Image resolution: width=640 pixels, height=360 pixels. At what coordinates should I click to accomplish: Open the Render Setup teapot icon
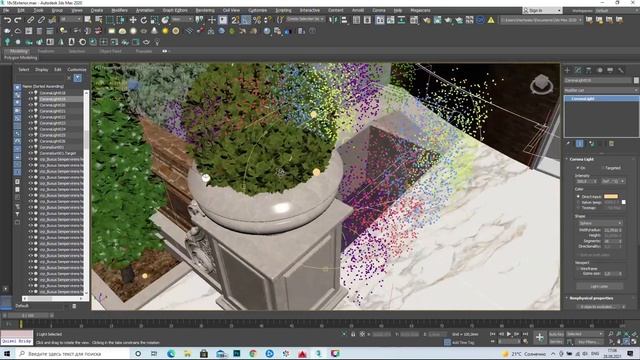coord(427,20)
